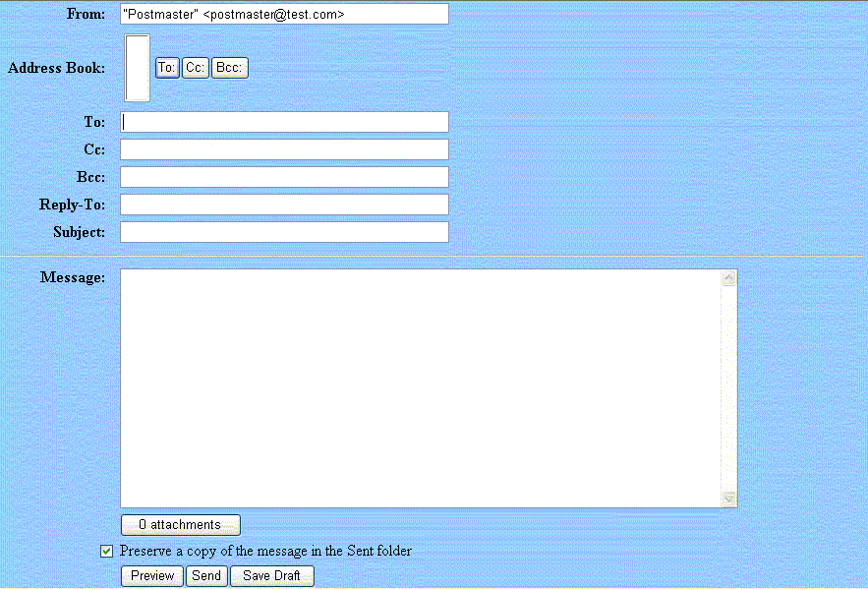The width and height of the screenshot is (868, 589).
Task: Save the message as draft
Action: (272, 575)
